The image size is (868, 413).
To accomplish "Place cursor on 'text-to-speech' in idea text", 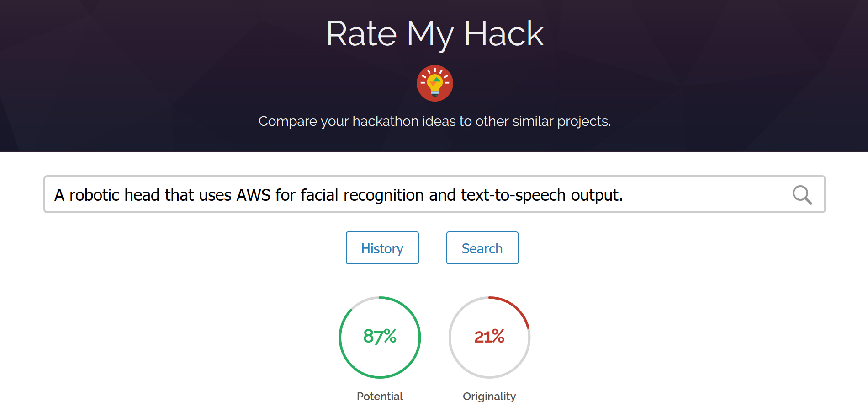I will [513, 195].
